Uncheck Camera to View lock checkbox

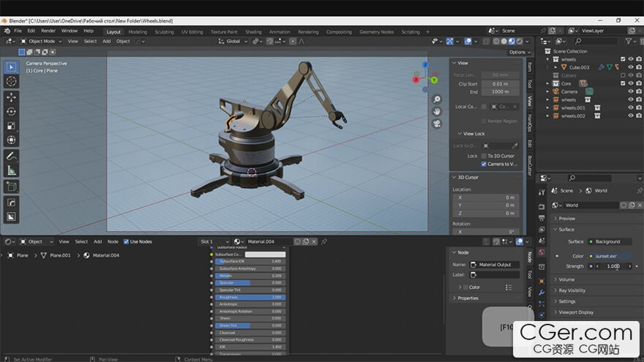(484, 164)
